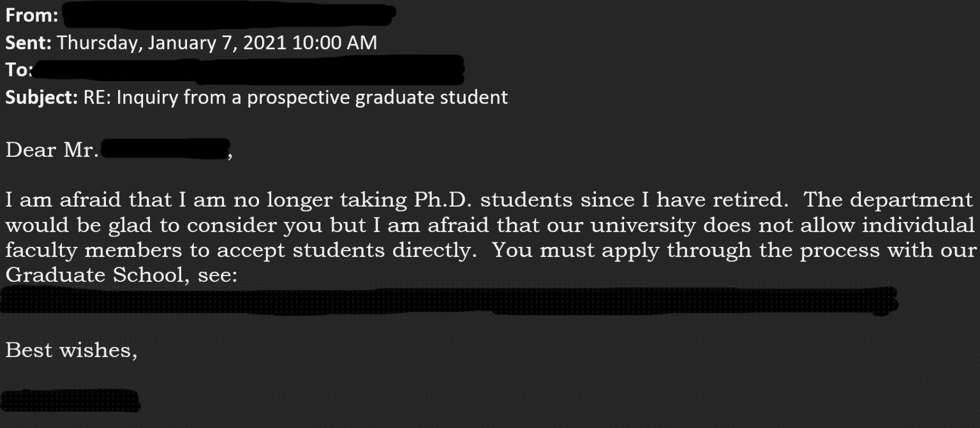Click the "From:" header label
Viewport: 980px width, 428px height.
point(32,16)
